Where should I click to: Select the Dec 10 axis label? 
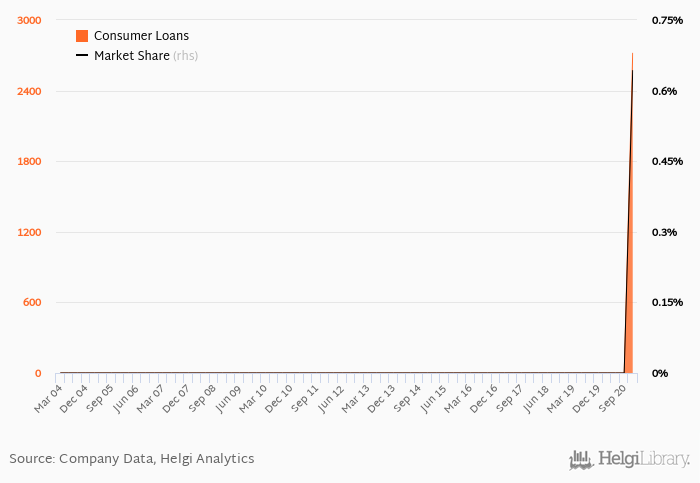click(279, 399)
